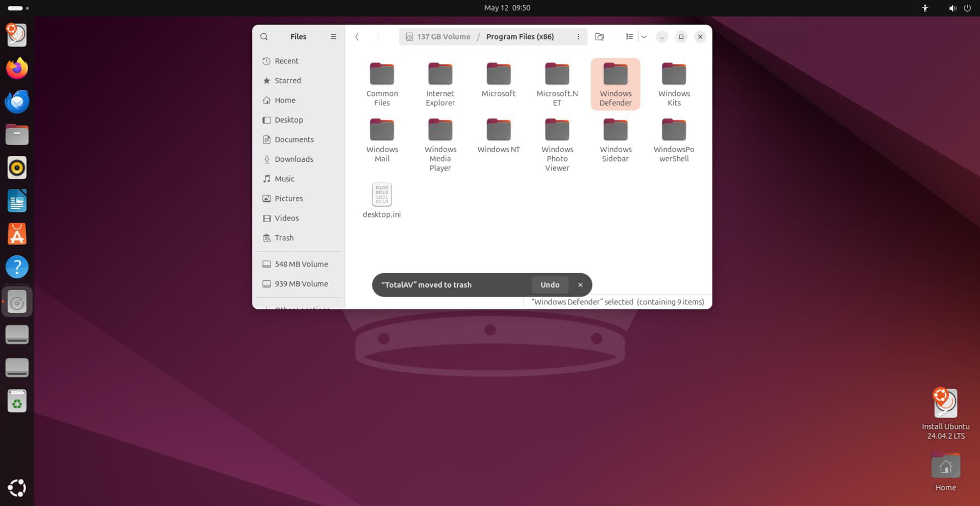Select the Internet Explorer folder

click(440, 84)
